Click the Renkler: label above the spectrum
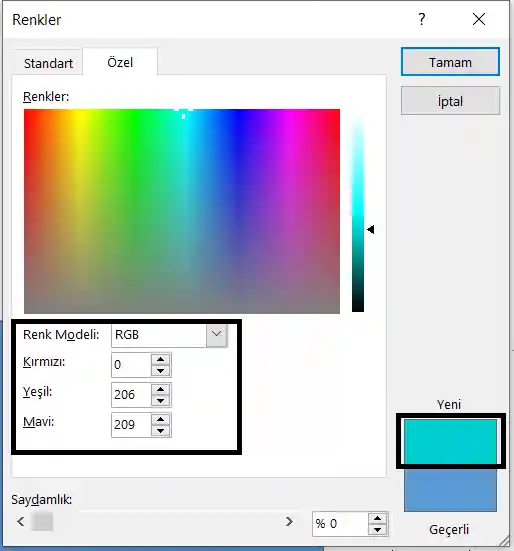514x551 pixels. tap(46, 96)
